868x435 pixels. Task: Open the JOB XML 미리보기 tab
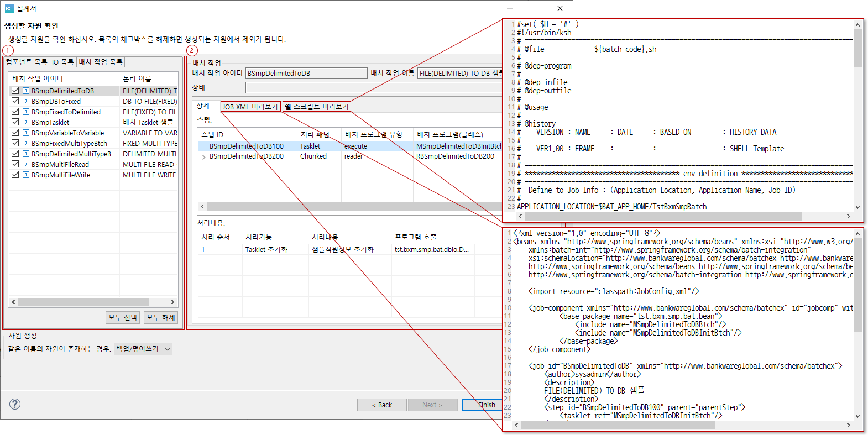[250, 107]
